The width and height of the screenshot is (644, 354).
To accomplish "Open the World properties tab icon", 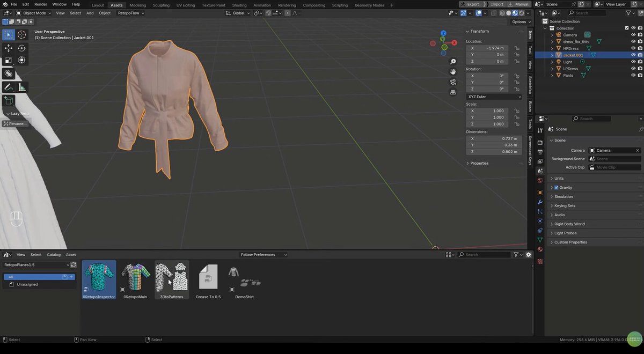I will pos(540,180).
